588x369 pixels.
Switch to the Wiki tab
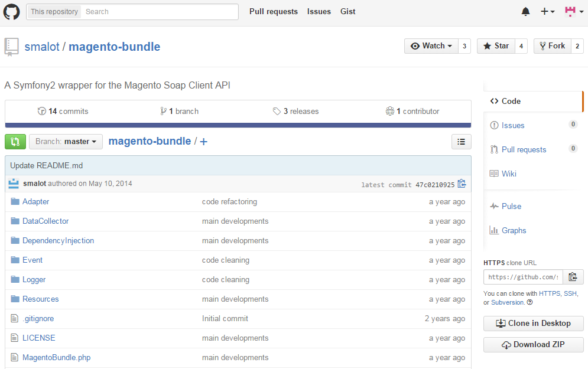(509, 174)
